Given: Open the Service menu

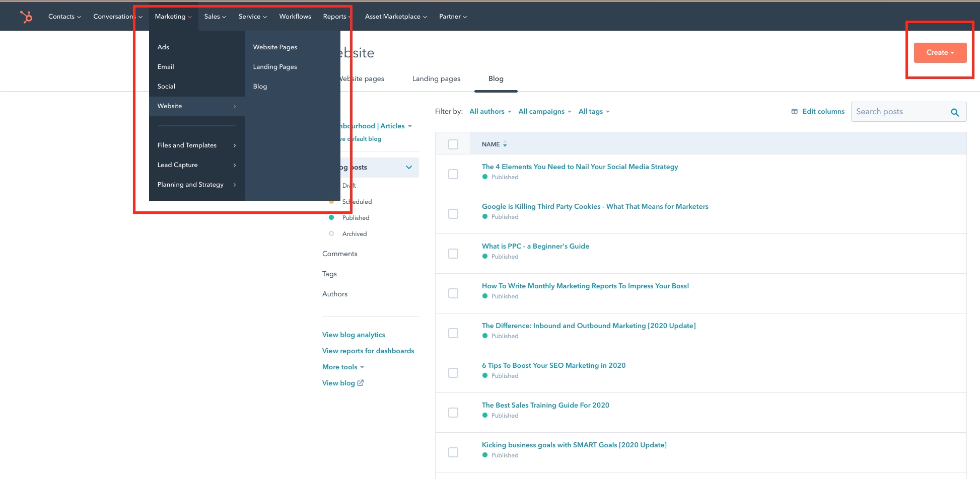Looking at the screenshot, I should (x=253, y=17).
